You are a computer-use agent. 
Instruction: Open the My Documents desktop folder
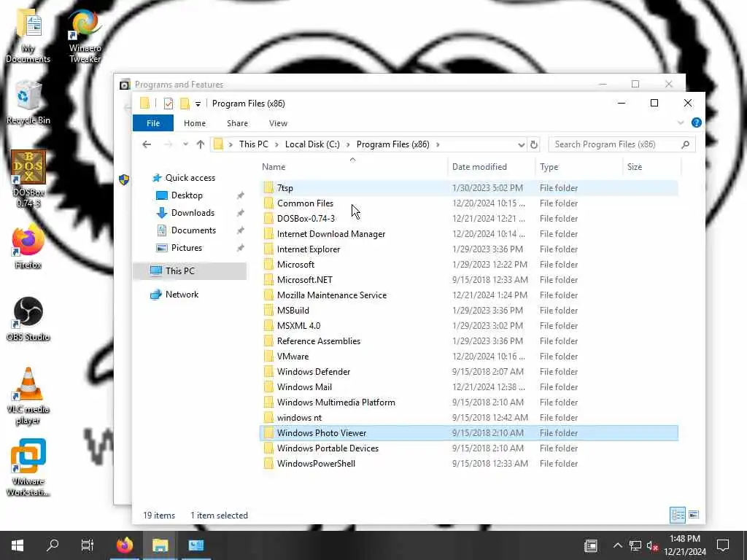pos(28,36)
